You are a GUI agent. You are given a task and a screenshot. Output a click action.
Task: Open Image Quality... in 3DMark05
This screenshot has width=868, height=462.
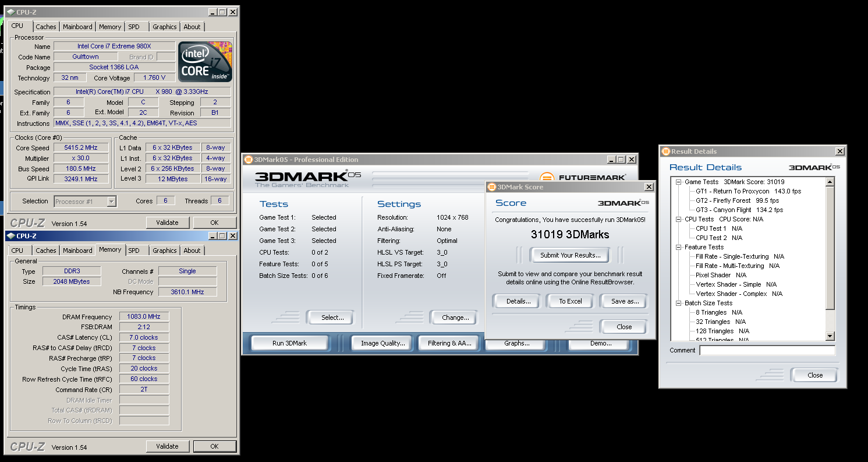point(382,343)
